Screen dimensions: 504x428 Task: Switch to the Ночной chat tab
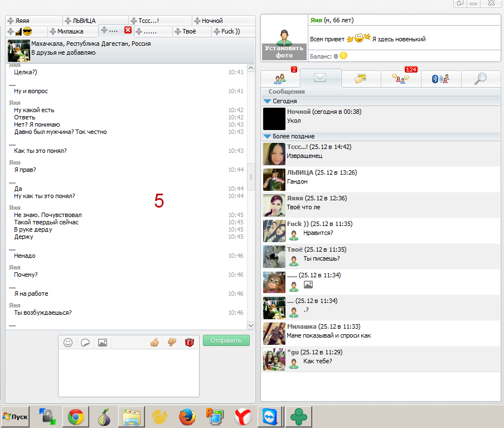pos(224,21)
